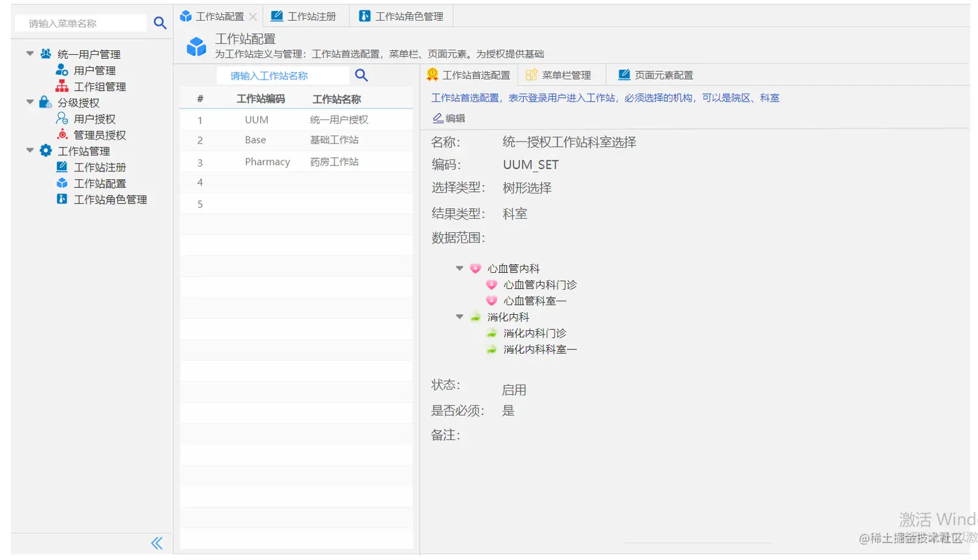Open 用户管理 in the sidebar tree

click(94, 70)
